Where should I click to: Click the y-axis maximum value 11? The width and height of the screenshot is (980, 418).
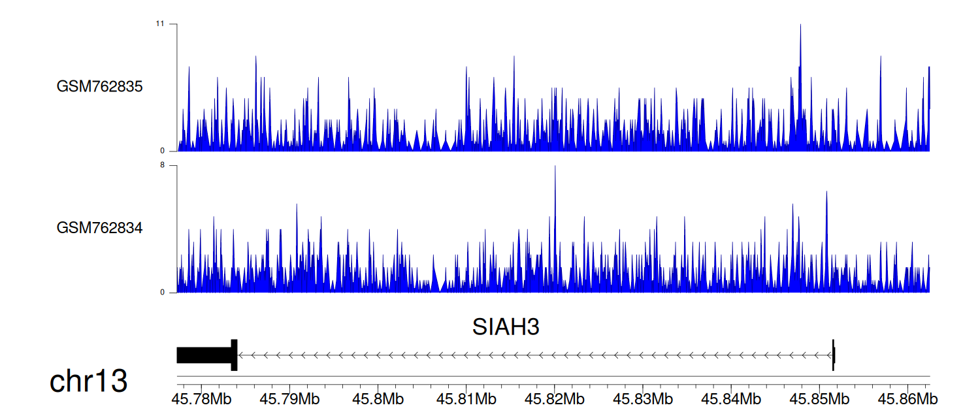point(159,24)
